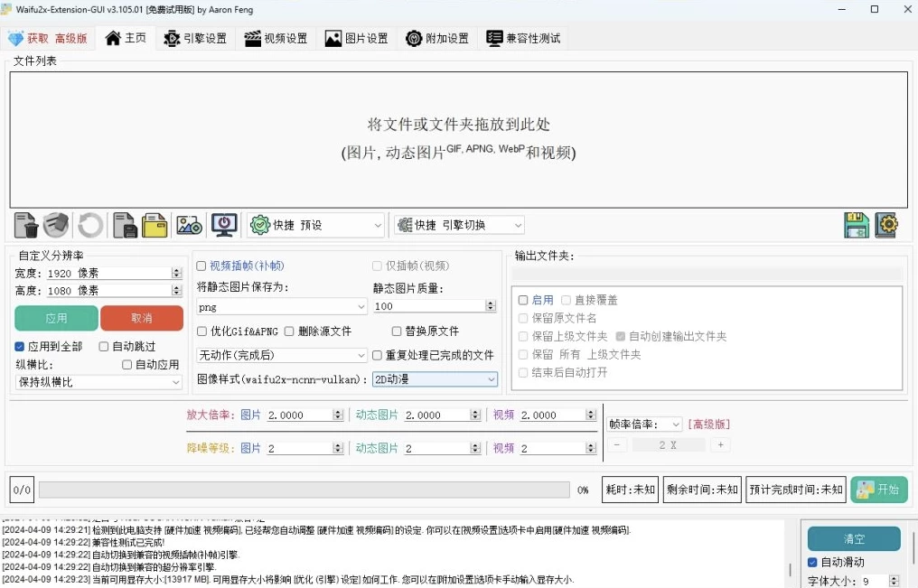This screenshot has height=588, width=918.
Task: Enable the 视频插帧(补帧) checkbox
Action: (x=202, y=265)
